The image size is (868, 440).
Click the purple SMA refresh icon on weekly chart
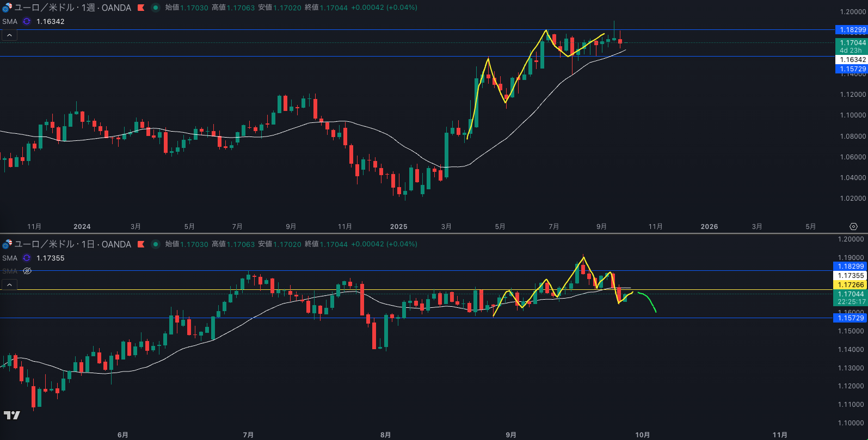pos(27,21)
